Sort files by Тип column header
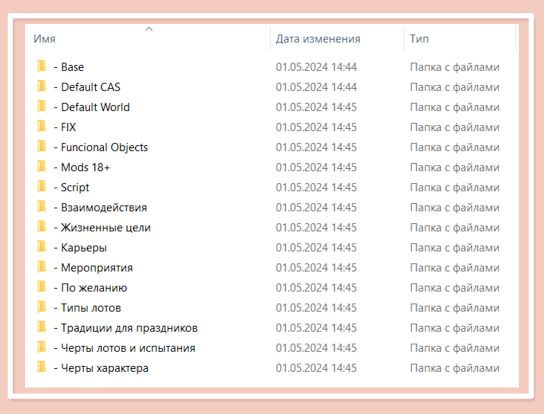544x414 pixels. 419,39
